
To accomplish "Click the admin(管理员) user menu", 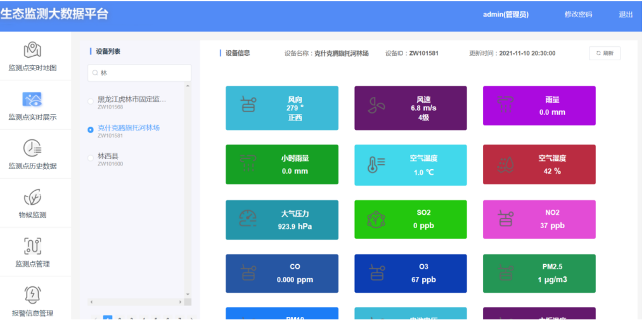I will (x=505, y=15).
